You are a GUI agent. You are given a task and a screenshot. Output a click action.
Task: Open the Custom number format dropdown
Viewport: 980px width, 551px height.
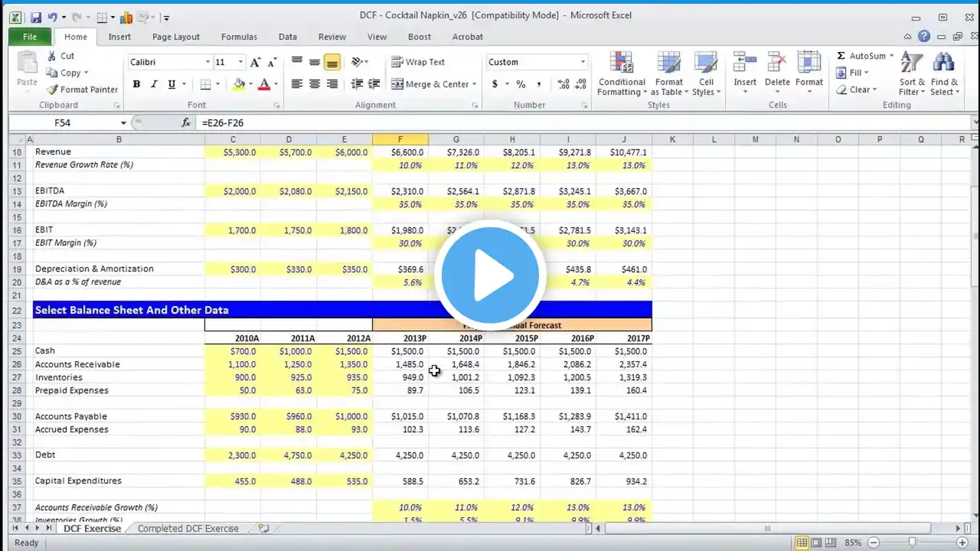click(583, 62)
